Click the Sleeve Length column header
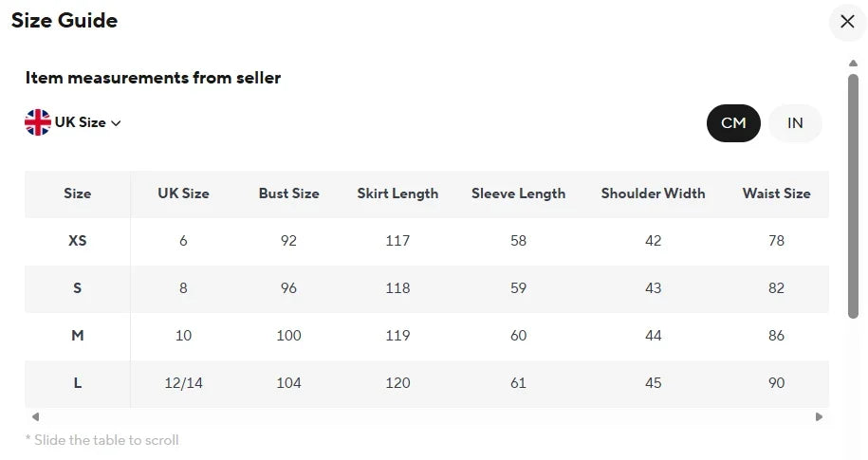This screenshot has height=460, width=868. pyautogui.click(x=518, y=193)
